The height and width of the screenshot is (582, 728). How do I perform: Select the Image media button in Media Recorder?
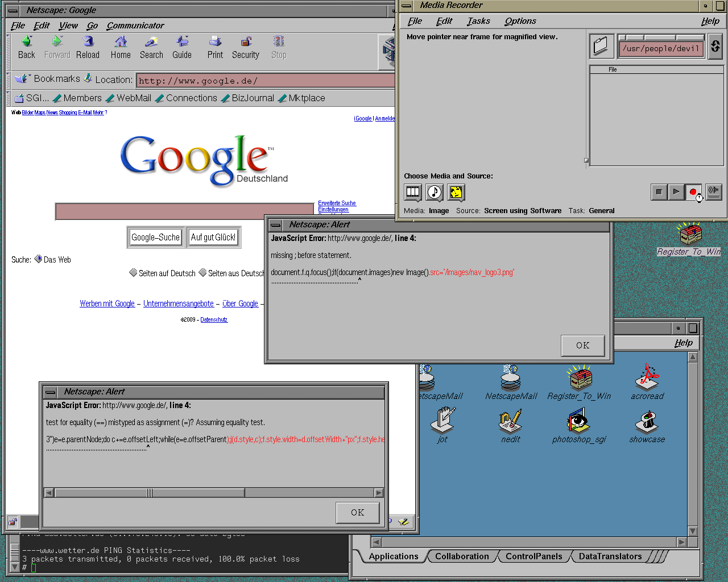456,193
